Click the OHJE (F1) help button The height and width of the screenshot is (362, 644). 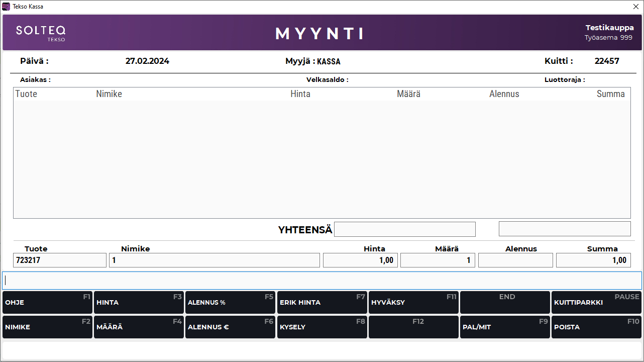tap(47, 303)
